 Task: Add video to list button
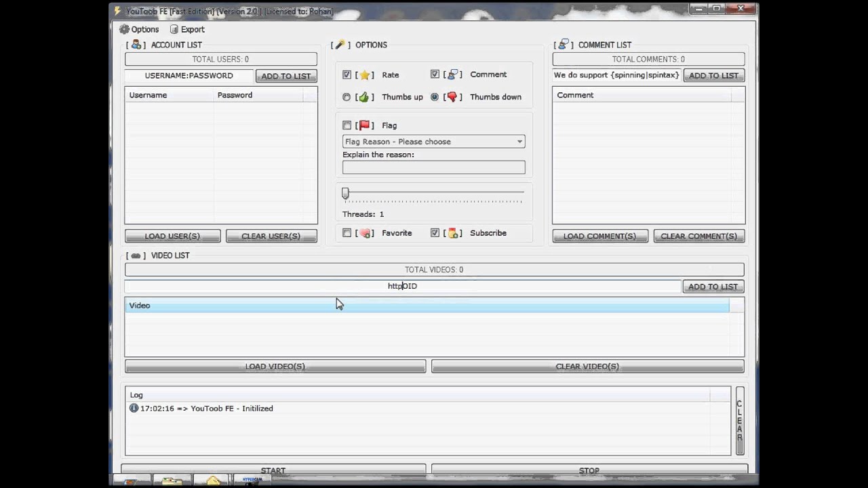pos(713,287)
